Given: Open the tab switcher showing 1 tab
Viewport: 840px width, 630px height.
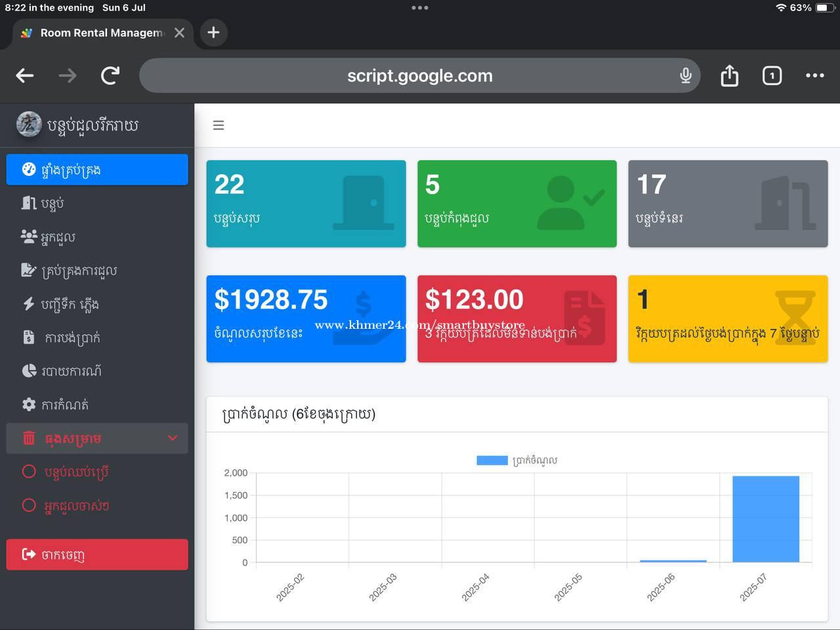Looking at the screenshot, I should (772, 76).
